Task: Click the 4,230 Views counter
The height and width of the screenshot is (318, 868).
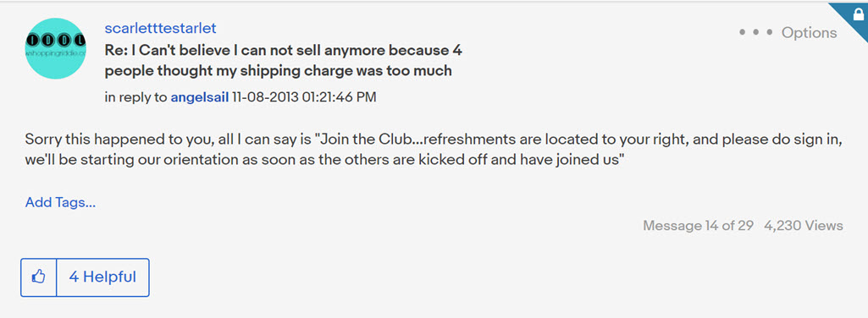Action: click(x=804, y=226)
